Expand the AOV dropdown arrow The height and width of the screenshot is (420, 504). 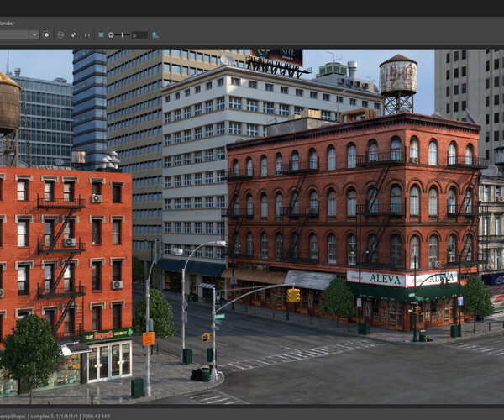[34, 34]
